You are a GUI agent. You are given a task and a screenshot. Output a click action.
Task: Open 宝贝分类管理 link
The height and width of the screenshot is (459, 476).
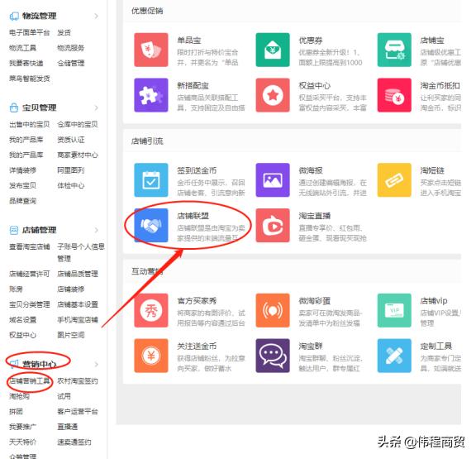pyautogui.click(x=30, y=304)
